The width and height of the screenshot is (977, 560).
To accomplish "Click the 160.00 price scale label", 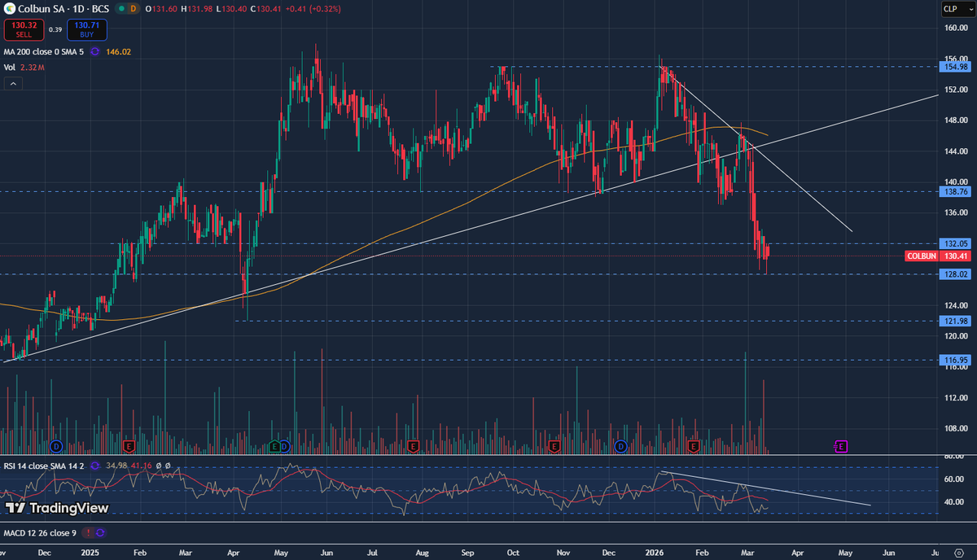I will [955, 28].
